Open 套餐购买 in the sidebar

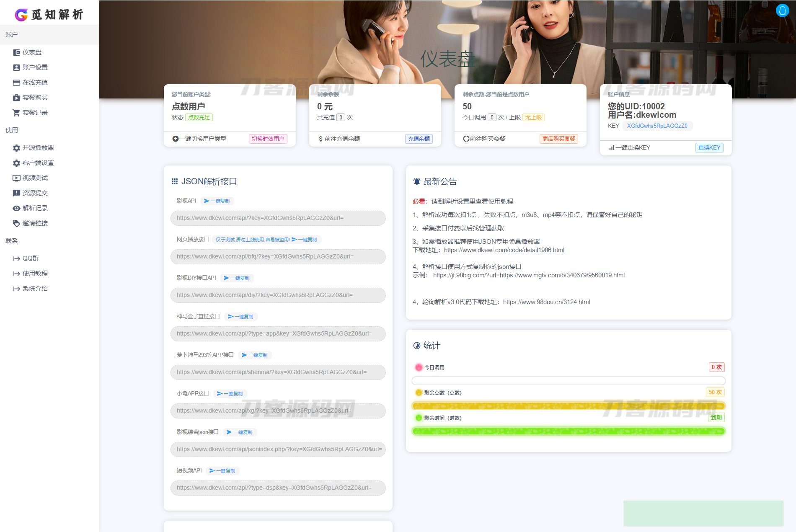31,98
